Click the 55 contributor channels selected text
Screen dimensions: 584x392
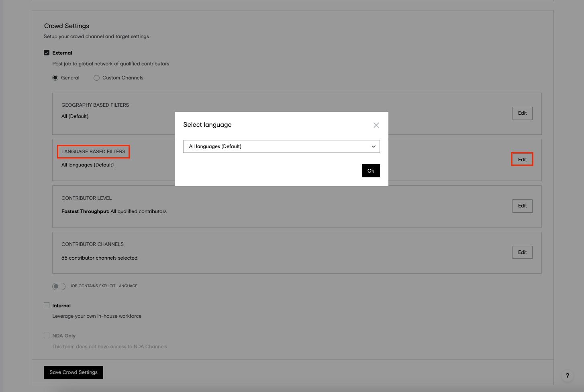(x=100, y=258)
